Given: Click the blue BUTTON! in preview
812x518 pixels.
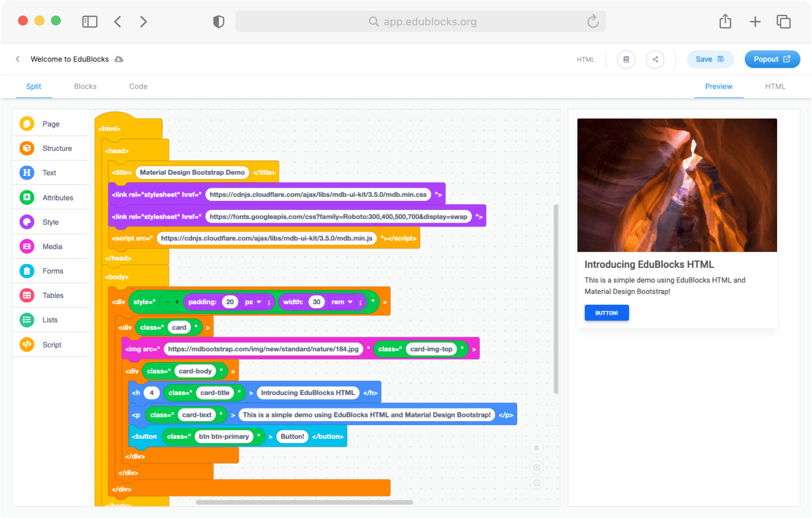Looking at the screenshot, I should point(607,313).
